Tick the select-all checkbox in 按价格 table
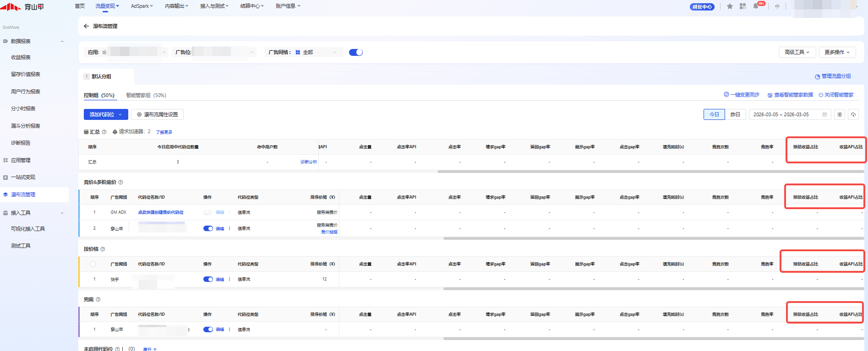This screenshot has height=351, width=868. [93, 264]
